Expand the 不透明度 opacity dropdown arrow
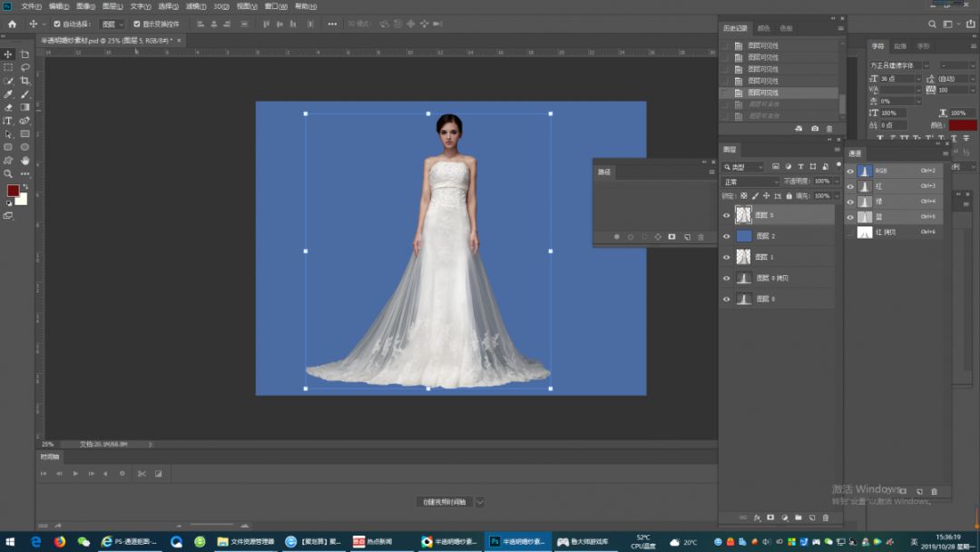This screenshot has width=980, height=552. tap(837, 182)
